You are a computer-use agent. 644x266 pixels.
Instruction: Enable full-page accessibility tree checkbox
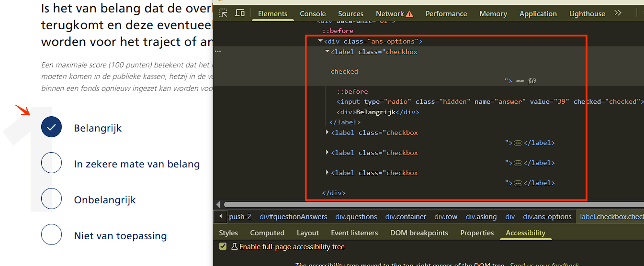point(223,247)
